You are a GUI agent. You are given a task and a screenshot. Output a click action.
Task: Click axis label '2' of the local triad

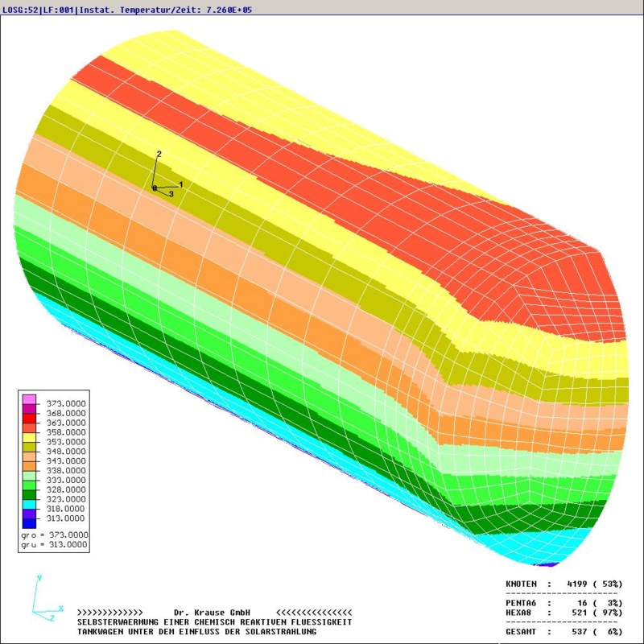point(159,154)
